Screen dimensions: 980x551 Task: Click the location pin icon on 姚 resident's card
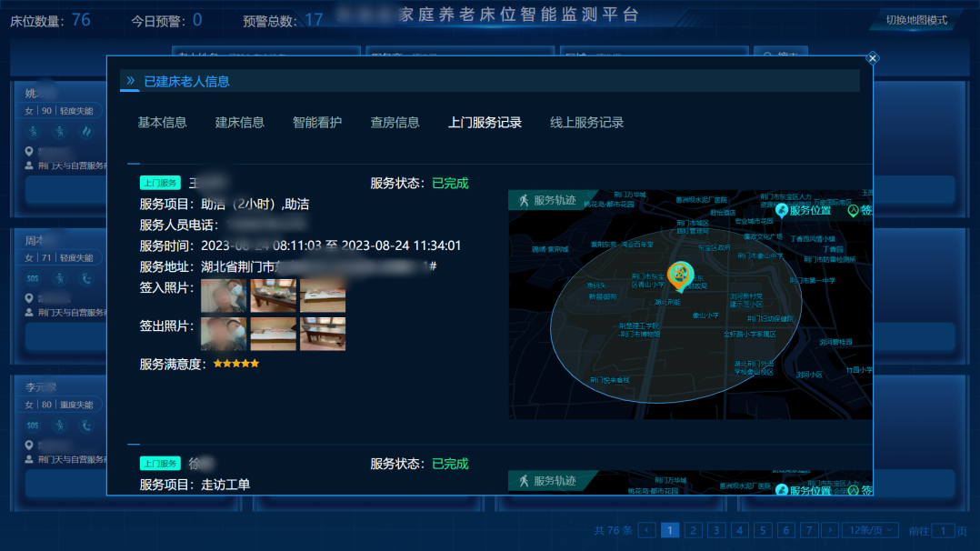point(29,151)
